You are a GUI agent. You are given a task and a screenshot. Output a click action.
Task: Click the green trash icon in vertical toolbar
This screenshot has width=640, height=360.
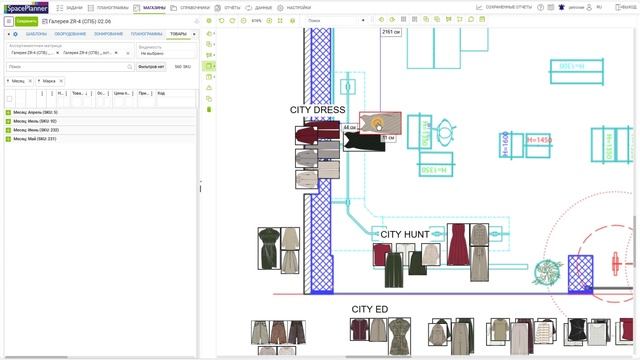click(x=209, y=109)
